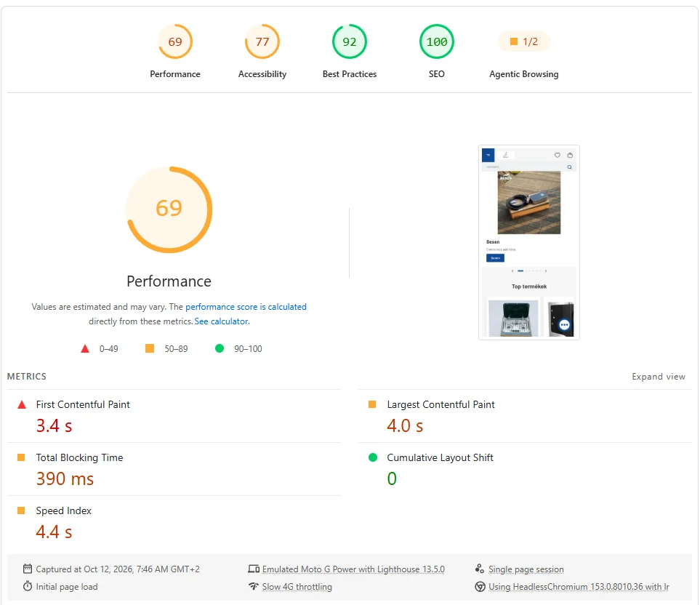Click the Chrome icon beside Using HeadlessChromium
This screenshot has width=700, height=605.
click(x=480, y=587)
